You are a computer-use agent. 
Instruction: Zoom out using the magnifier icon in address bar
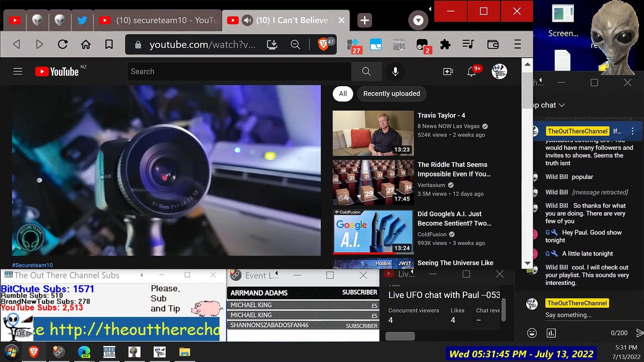click(295, 45)
